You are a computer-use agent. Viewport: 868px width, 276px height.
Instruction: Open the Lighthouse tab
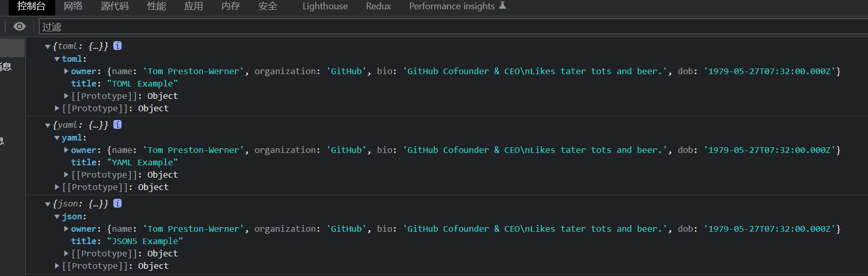click(x=325, y=6)
